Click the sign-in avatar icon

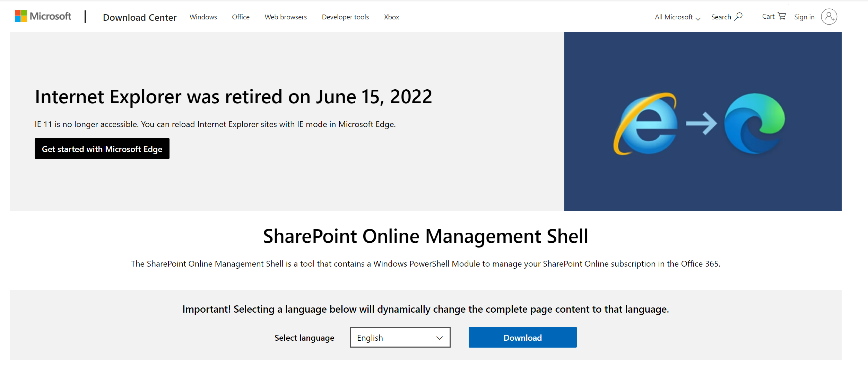[829, 17]
